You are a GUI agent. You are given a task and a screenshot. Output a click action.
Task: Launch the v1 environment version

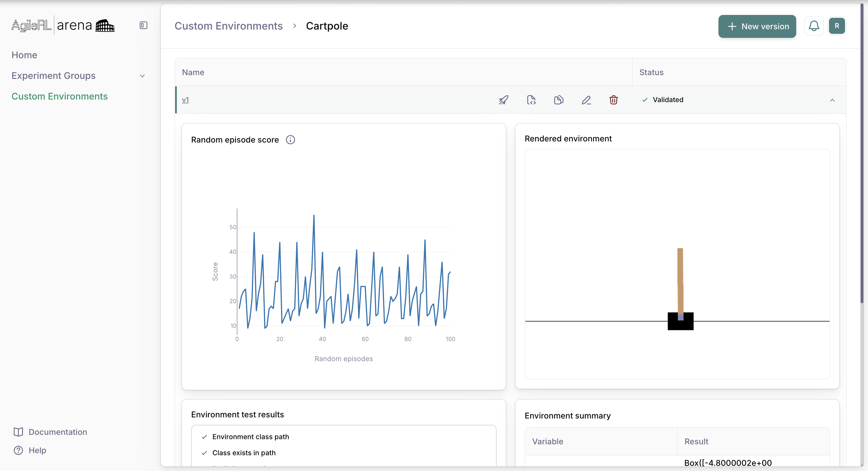click(x=503, y=100)
